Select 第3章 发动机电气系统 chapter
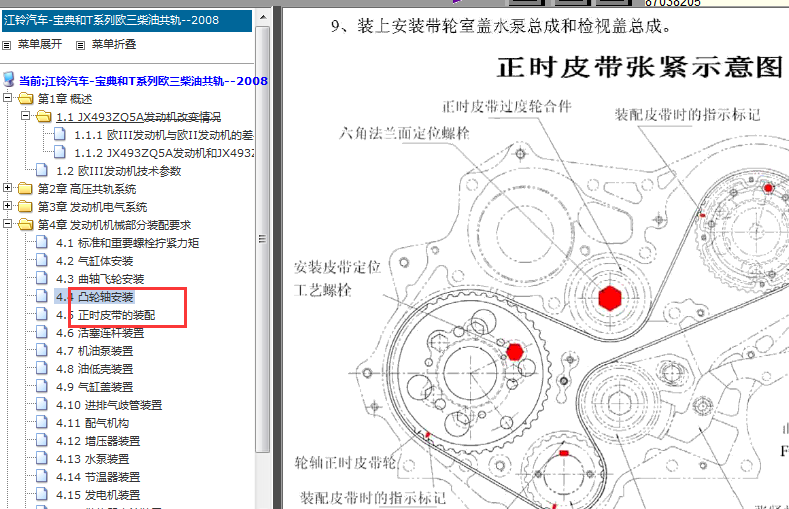 93,207
